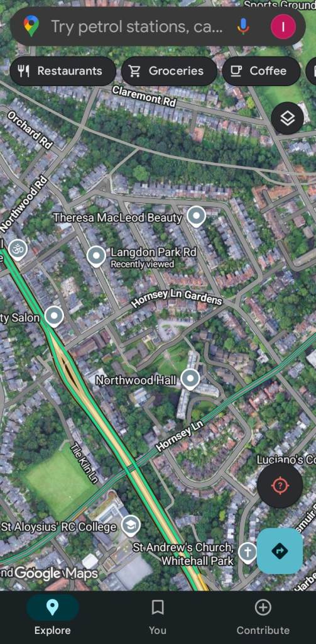This screenshot has width=316, height=644.
Task: Tap the Hindu temple marker icon
Action: (x=18, y=250)
